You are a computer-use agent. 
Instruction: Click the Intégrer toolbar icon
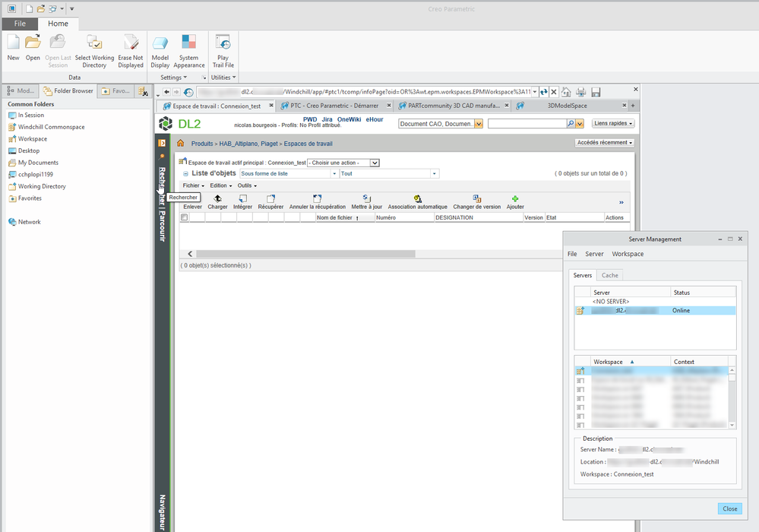pos(242,199)
